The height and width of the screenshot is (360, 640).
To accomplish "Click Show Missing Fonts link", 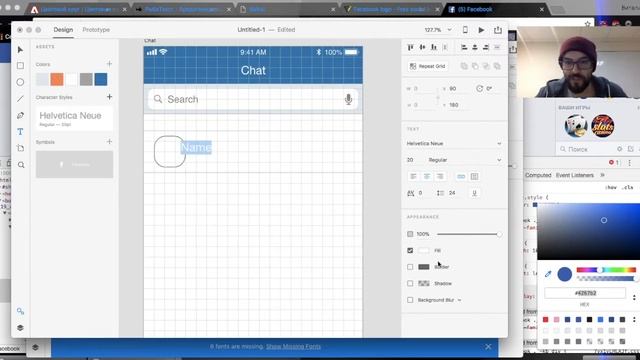I will tap(293, 347).
